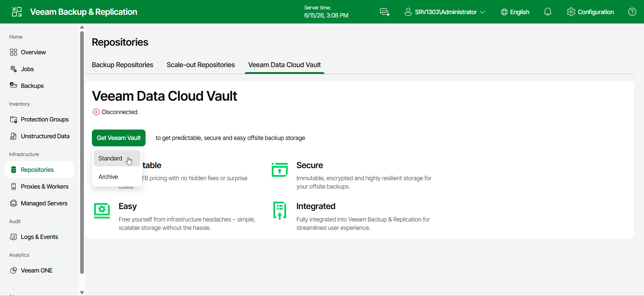Navigate to Unstructured Data label
This screenshot has width=644, height=296.
[45, 136]
